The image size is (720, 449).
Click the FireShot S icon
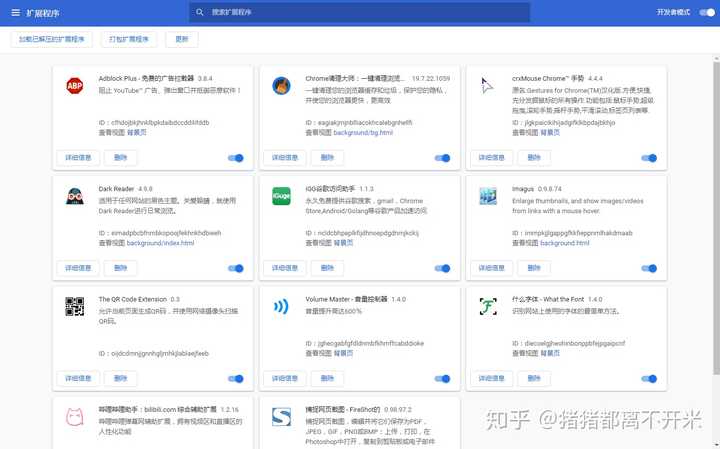pos(281,417)
